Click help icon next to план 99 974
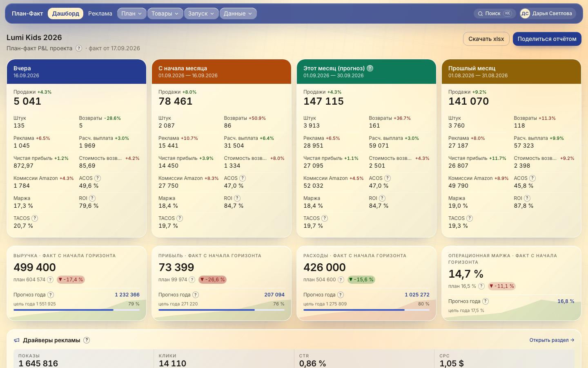 point(192,280)
